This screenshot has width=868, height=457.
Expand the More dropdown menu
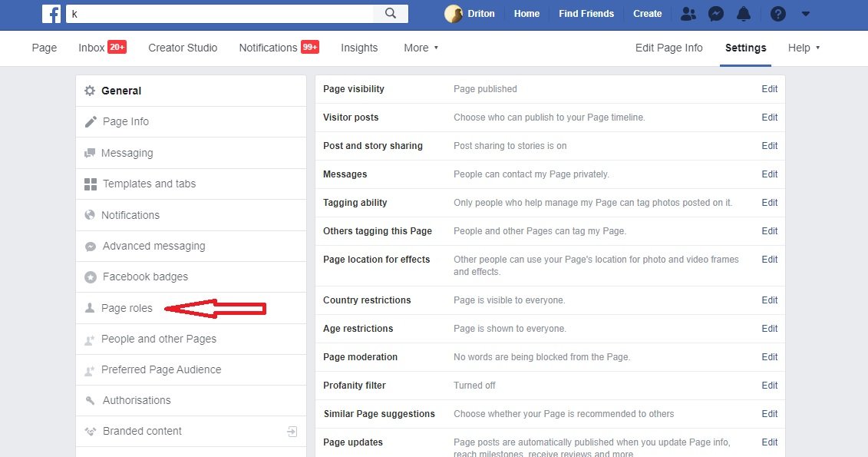tap(421, 48)
